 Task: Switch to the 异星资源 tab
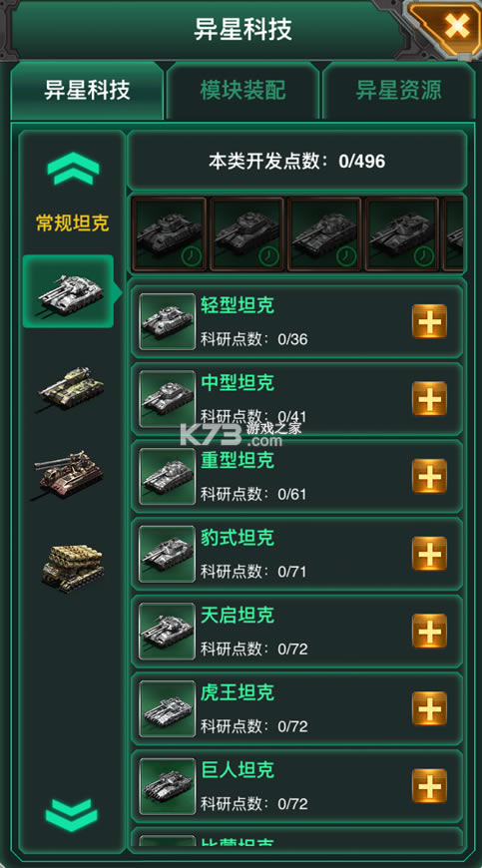click(398, 90)
